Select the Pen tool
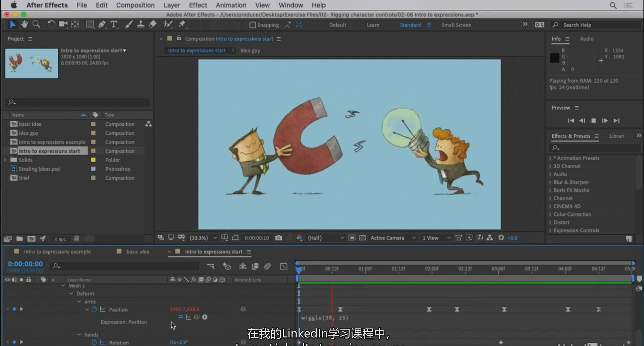 [102, 24]
